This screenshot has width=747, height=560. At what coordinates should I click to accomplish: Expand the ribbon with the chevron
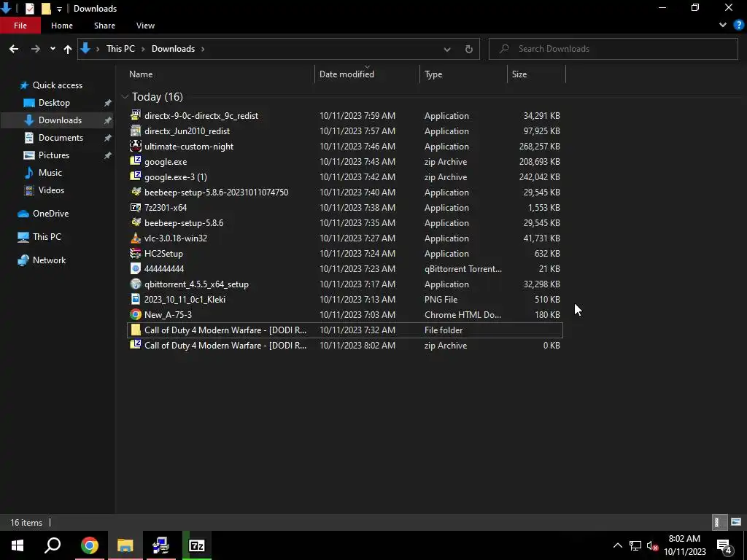coord(723,26)
